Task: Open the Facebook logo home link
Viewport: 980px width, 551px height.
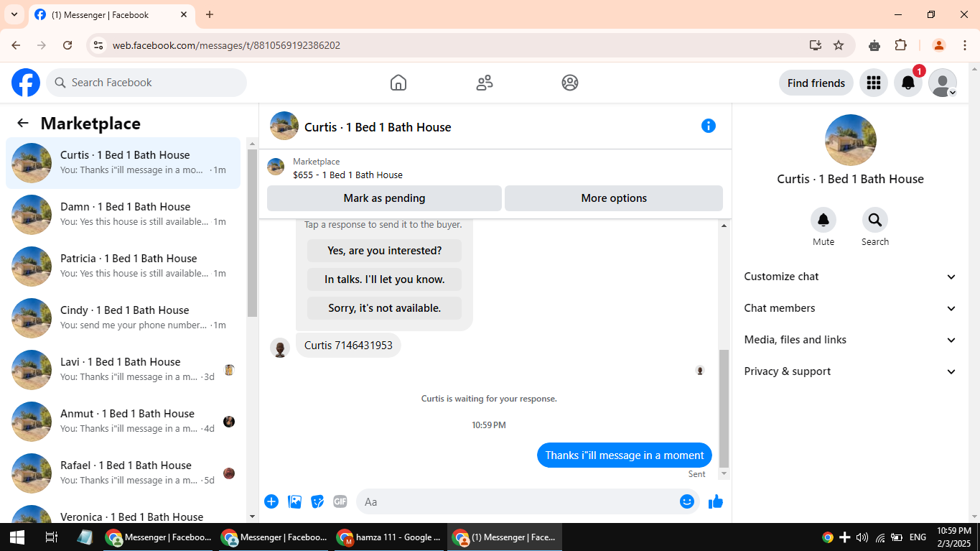Action: tap(26, 83)
